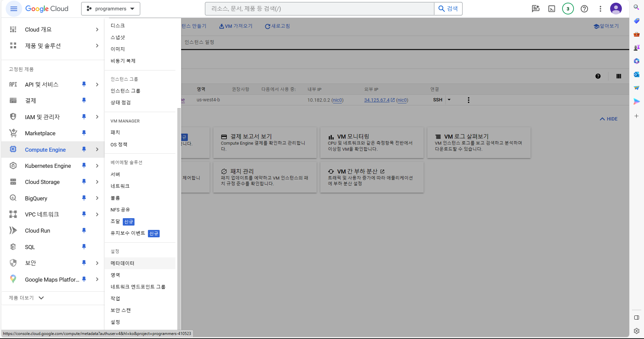Click the Cloud Run icon

[13, 230]
